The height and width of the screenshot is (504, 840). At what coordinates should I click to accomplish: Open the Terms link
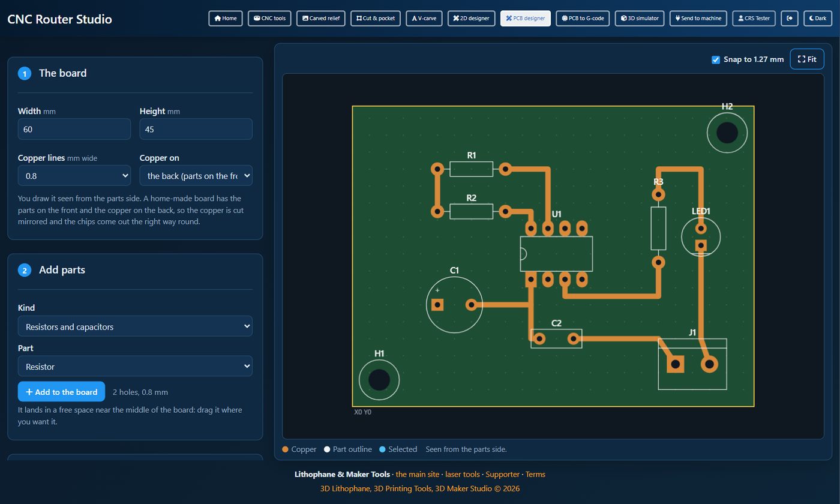point(535,474)
